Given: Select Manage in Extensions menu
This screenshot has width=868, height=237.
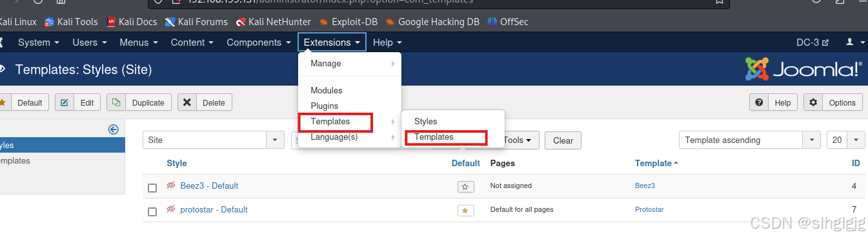Looking at the screenshot, I should [x=350, y=64].
